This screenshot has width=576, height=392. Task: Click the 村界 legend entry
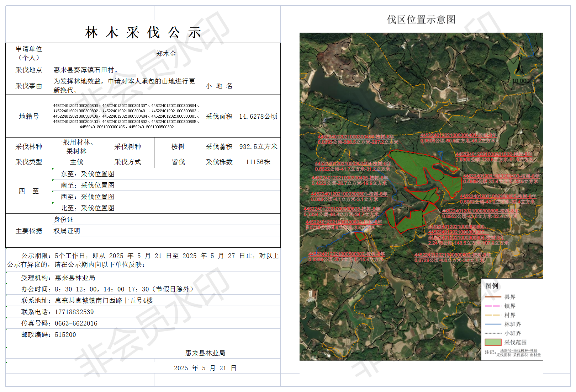tap(500, 315)
